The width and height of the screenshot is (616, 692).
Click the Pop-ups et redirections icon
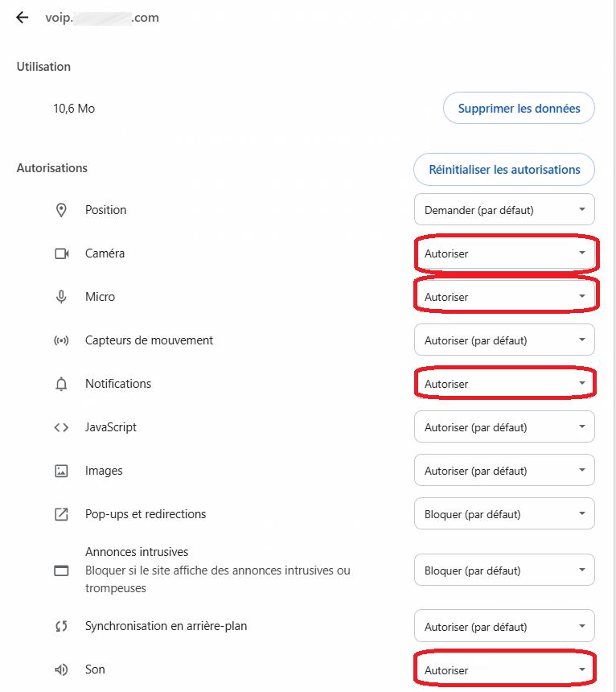pos(61,514)
